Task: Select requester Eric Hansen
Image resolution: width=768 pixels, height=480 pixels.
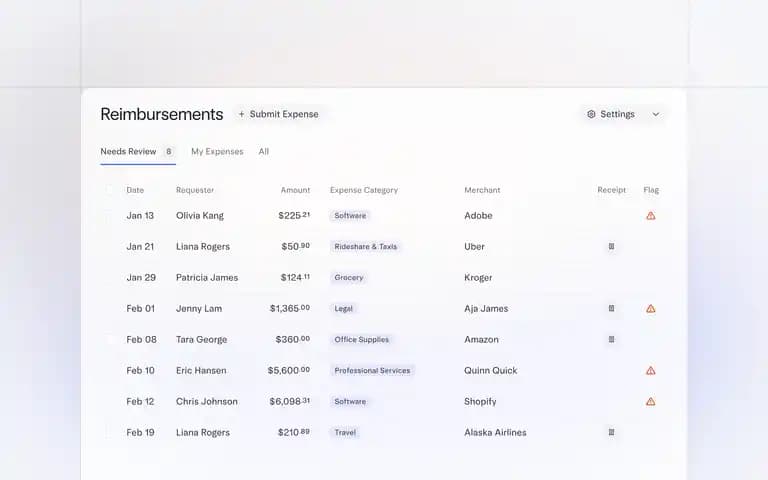Action: pyautogui.click(x=201, y=370)
